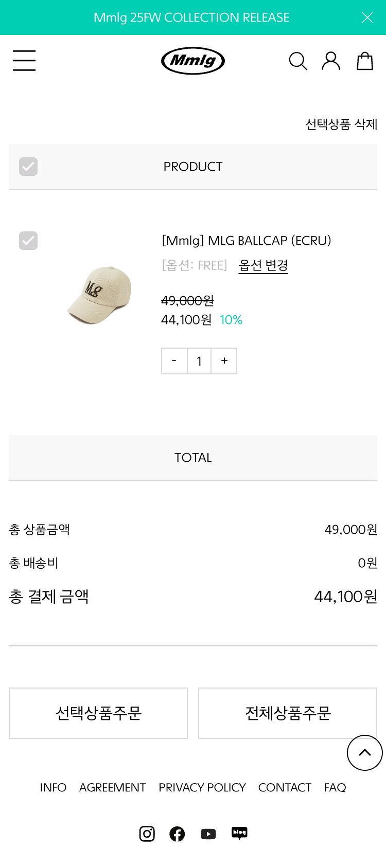Uncheck the MLG BALLCAP item checkbox

point(28,241)
